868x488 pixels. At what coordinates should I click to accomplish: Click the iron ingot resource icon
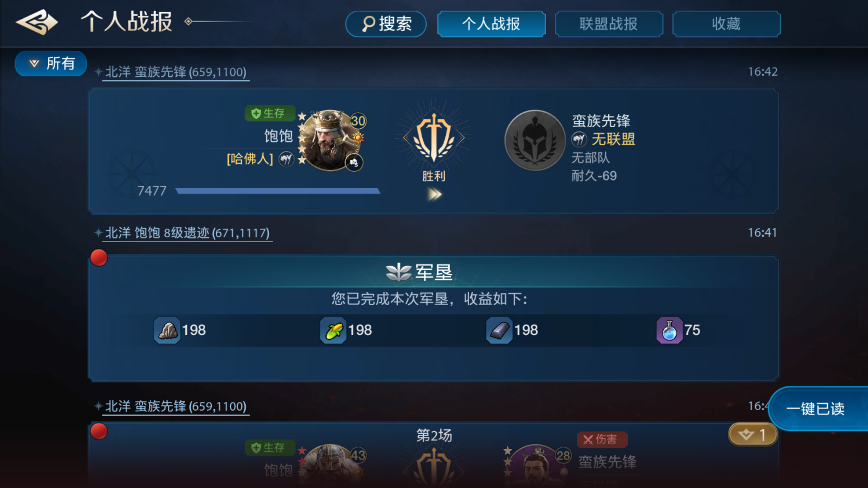point(499,331)
